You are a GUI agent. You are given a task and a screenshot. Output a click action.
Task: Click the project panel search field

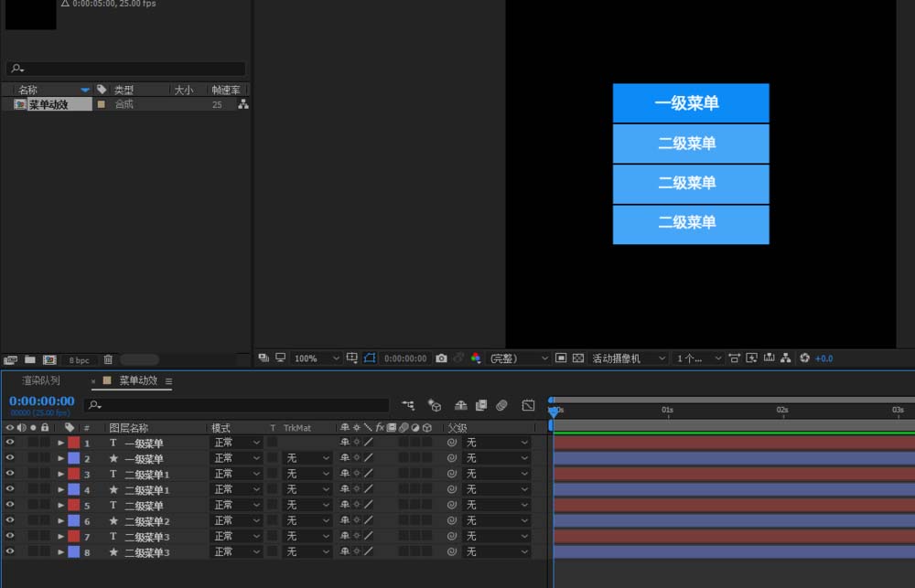coord(126,69)
